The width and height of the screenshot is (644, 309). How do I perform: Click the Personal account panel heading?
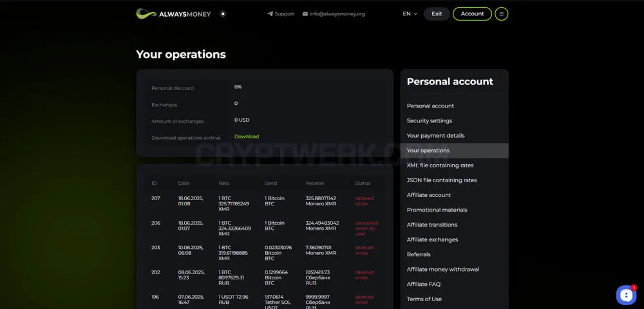pyautogui.click(x=450, y=82)
